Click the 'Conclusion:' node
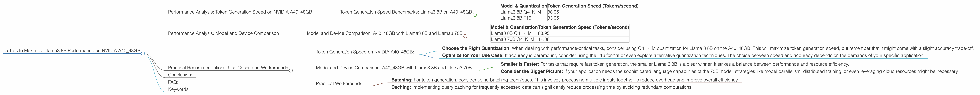The height and width of the screenshot is (95, 980). point(180,75)
